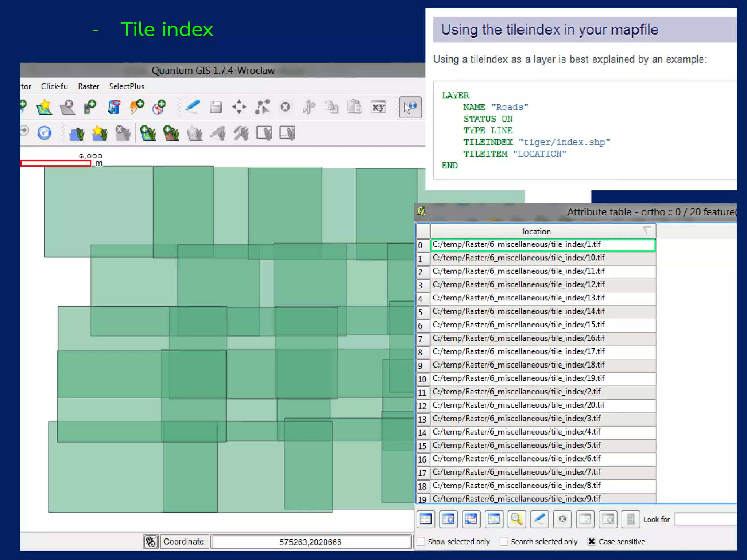Select the row with tile_index/12.tif
This screenshot has height=560, width=747.
(x=543, y=285)
